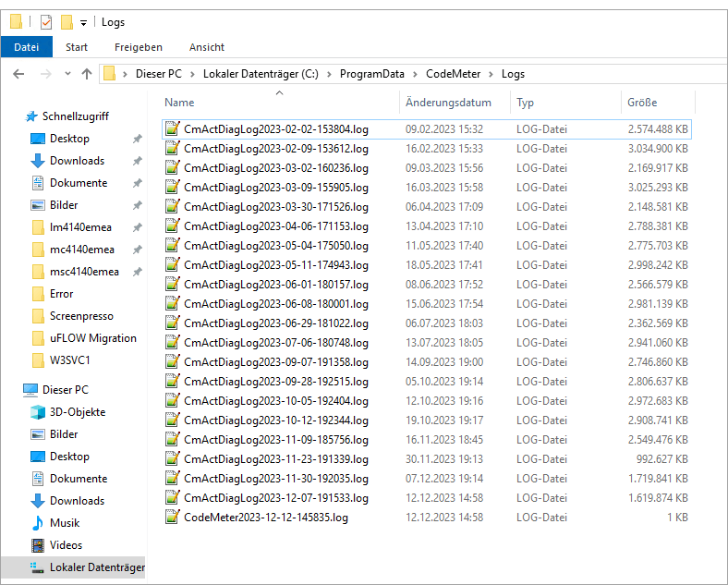The width and height of the screenshot is (728, 585).
Task: Click the Up one level arrow
Action: pyautogui.click(x=87, y=74)
